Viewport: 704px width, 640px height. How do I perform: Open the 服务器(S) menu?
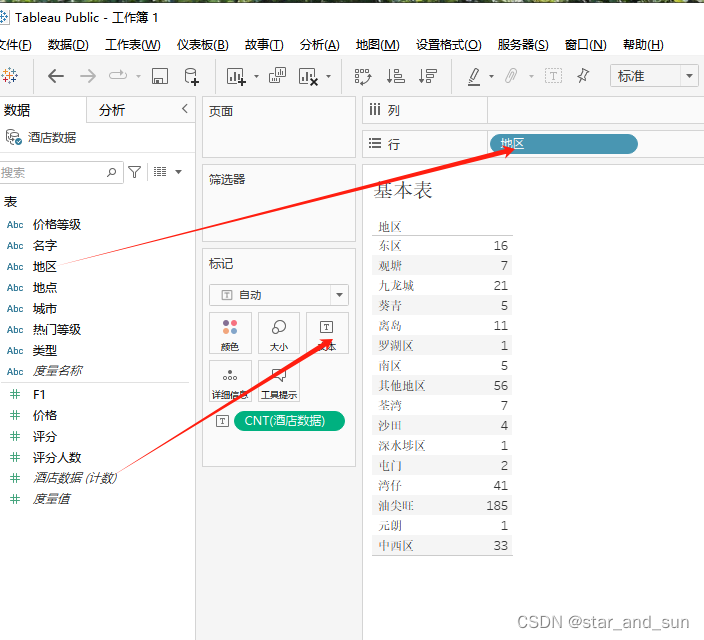523,45
